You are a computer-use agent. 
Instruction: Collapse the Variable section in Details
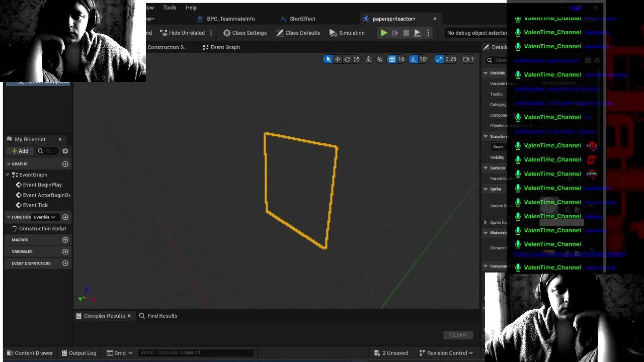click(x=486, y=73)
